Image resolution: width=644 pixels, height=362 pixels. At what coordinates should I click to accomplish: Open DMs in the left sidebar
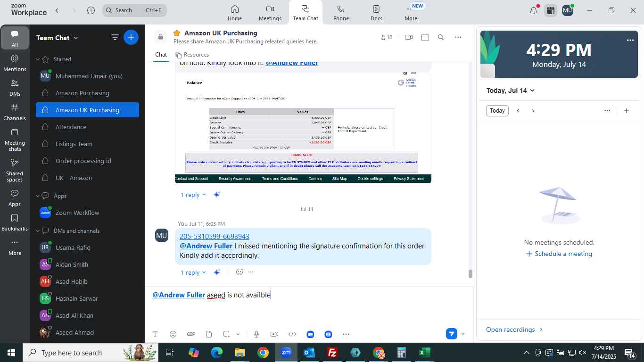point(15,88)
